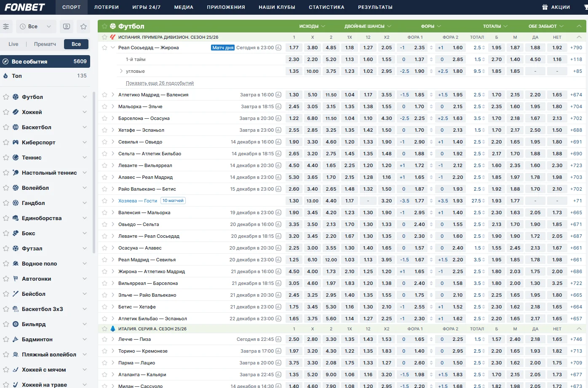Expand the Теннис category in sidebar
The image size is (588, 388).
(84, 157)
